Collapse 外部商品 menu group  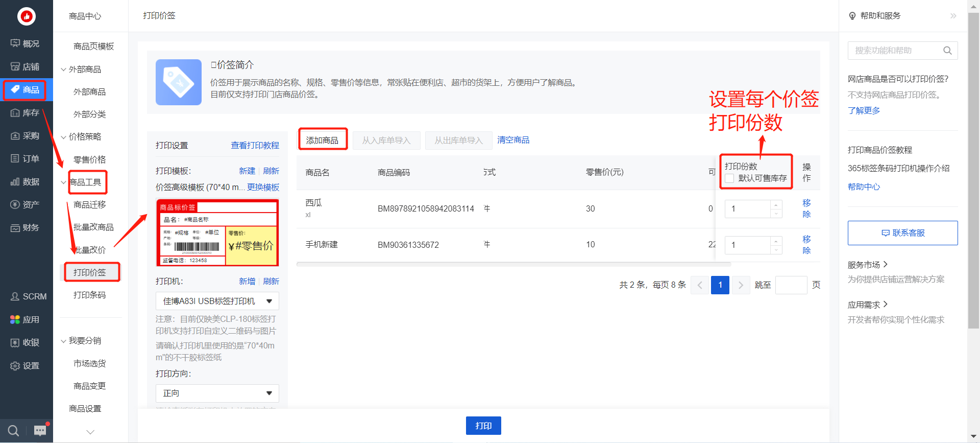[64, 69]
